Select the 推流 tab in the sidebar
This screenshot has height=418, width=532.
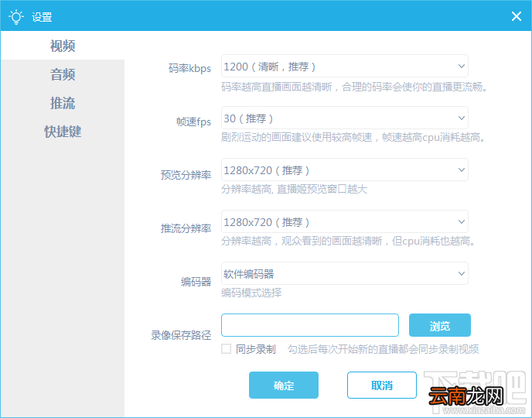coord(63,103)
